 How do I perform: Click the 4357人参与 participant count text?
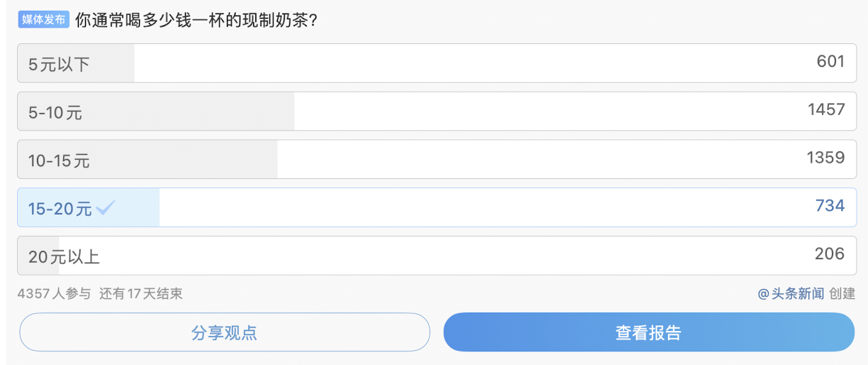pyautogui.click(x=54, y=293)
